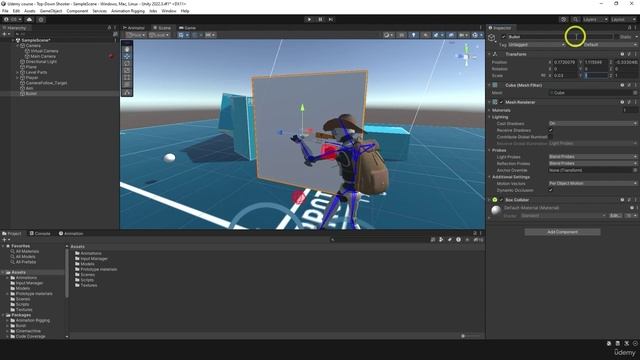Select the Scale tool in scene overlay
The width and height of the screenshot is (640, 360).
tap(127, 70)
